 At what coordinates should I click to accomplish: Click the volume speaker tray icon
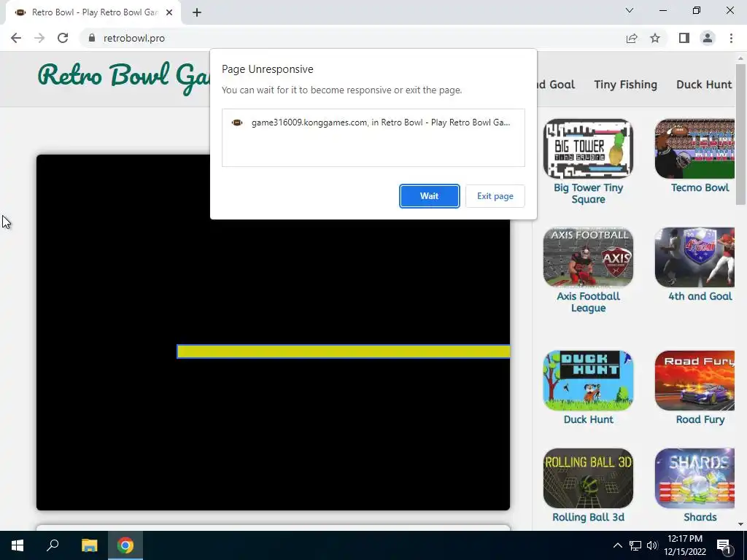point(652,545)
